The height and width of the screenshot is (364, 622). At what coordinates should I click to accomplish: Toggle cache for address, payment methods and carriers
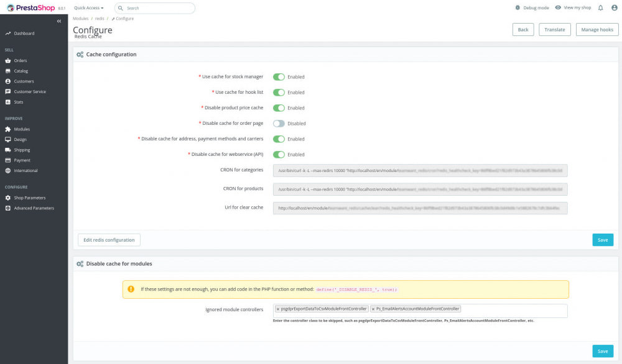[279, 139]
